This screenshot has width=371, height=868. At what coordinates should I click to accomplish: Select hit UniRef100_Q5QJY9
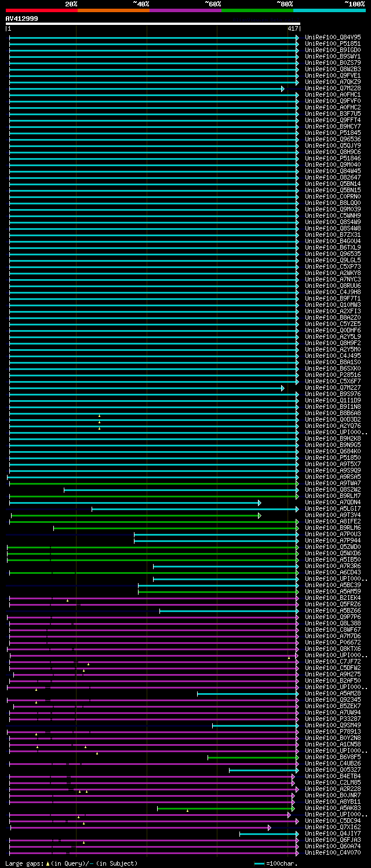pyautogui.click(x=332, y=145)
